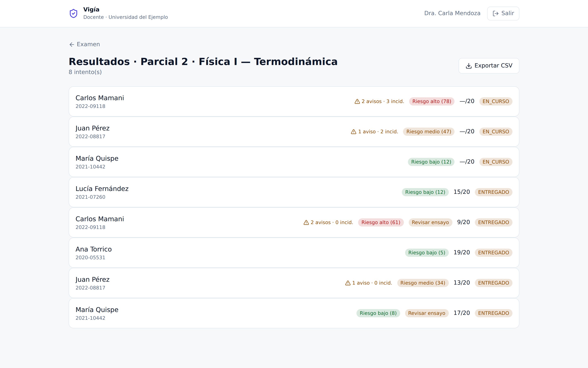Click the Dra. Carla Mendoza user name

[x=452, y=13]
